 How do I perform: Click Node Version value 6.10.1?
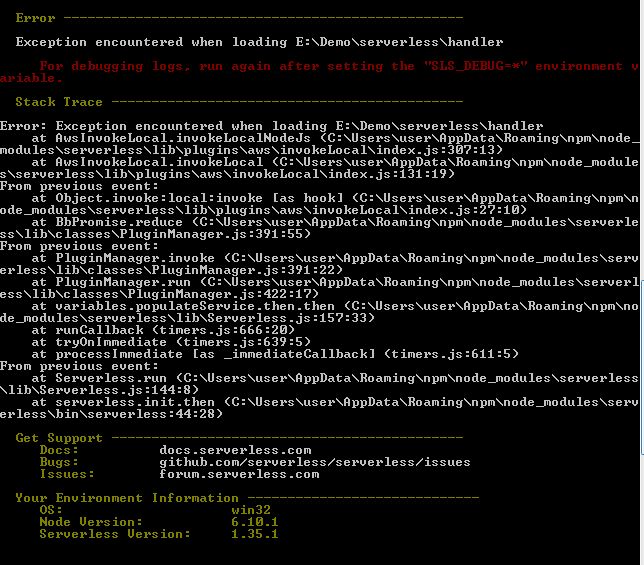(255, 522)
